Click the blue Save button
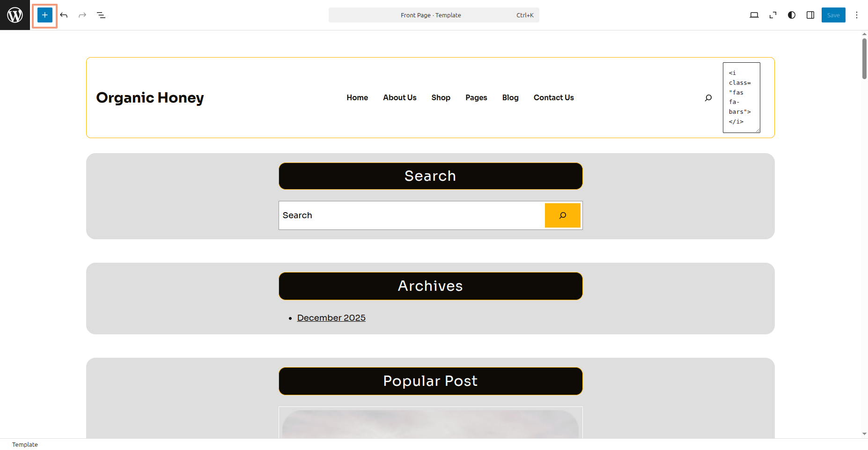Image resolution: width=868 pixels, height=450 pixels. pos(833,15)
